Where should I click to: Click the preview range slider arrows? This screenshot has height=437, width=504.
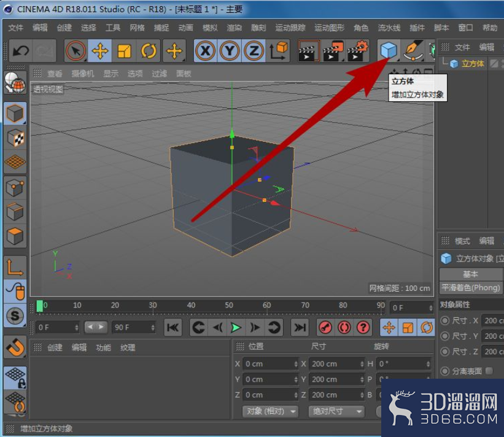click(x=96, y=327)
